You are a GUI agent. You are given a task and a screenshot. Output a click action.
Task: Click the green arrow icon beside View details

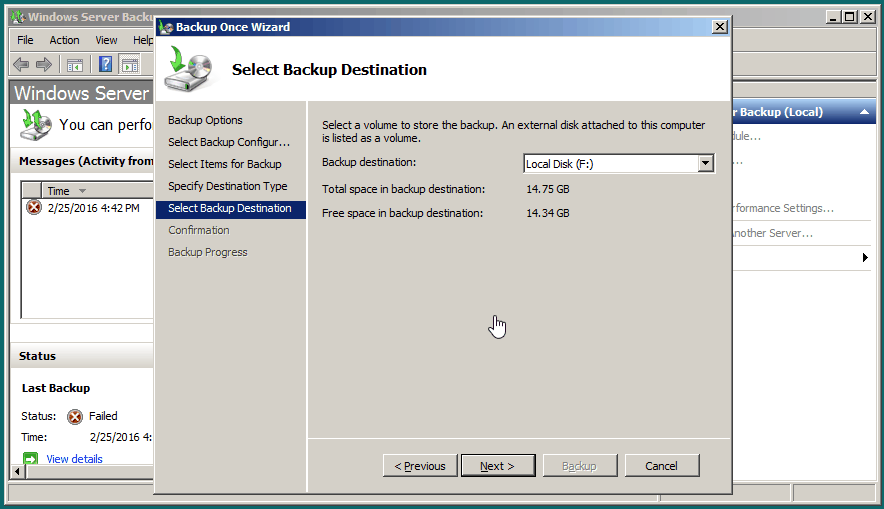[x=30, y=458]
